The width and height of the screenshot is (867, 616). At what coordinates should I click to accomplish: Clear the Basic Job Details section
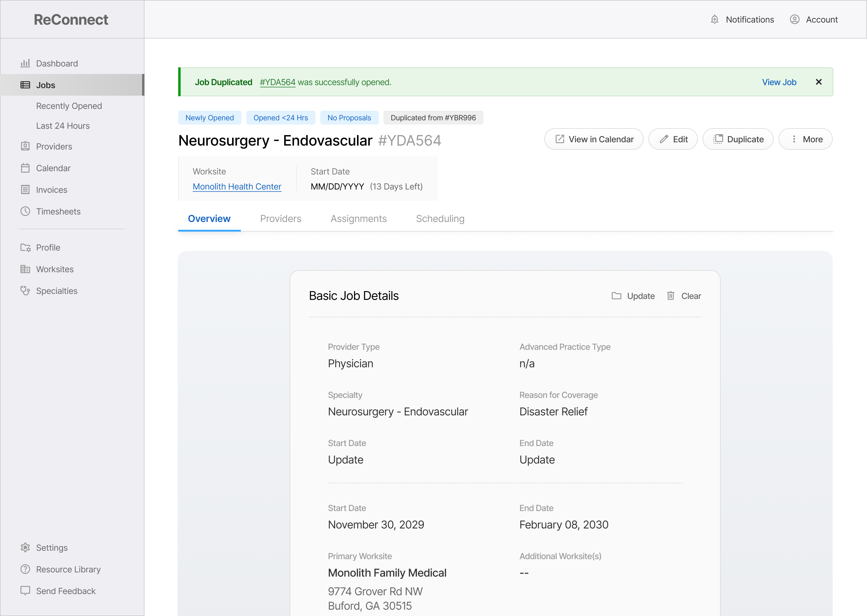coord(684,296)
